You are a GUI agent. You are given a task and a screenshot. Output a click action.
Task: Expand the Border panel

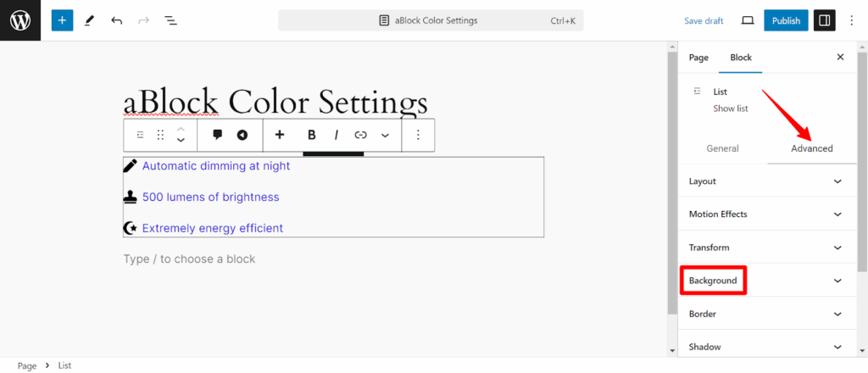click(x=767, y=314)
